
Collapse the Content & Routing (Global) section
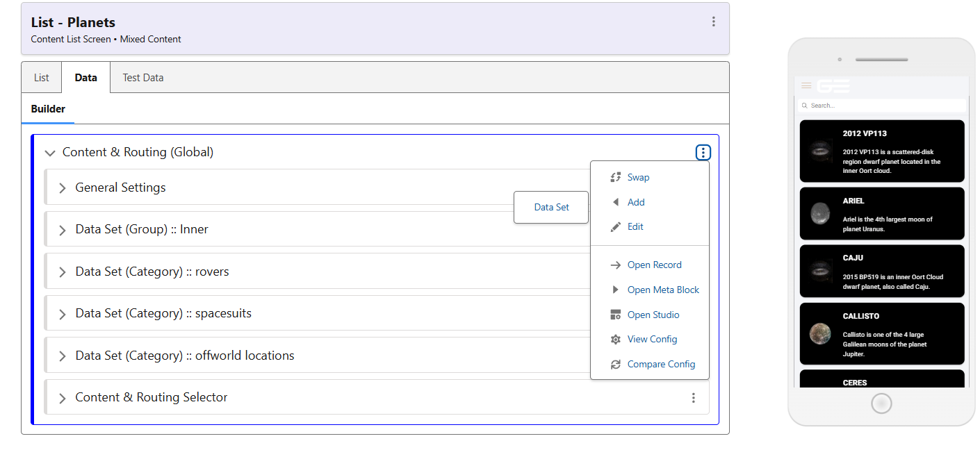(x=49, y=153)
